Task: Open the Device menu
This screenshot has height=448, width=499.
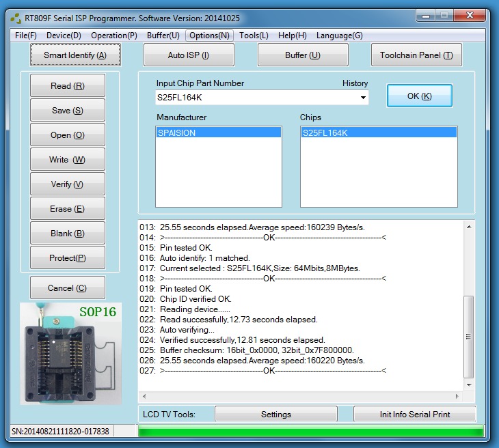Action: 64,36
